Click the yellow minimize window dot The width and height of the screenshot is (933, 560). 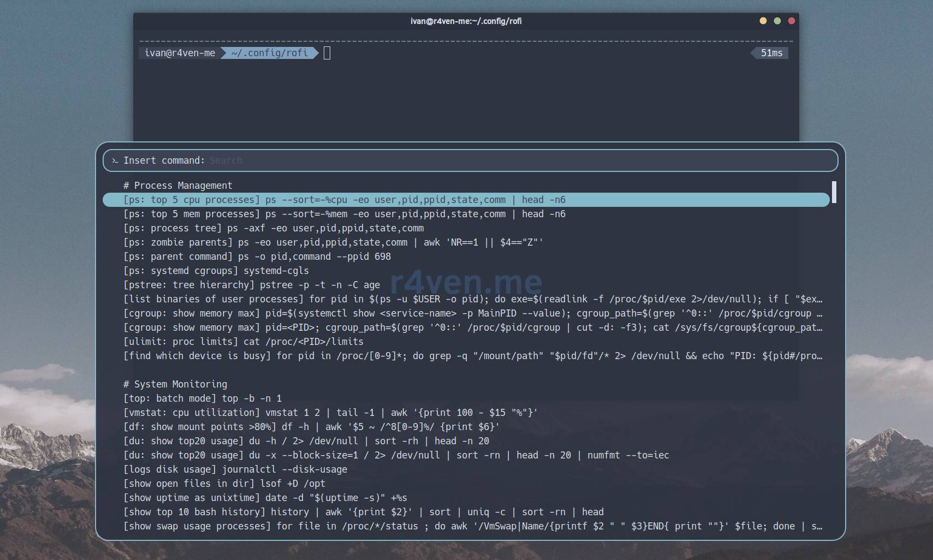pyautogui.click(x=763, y=21)
